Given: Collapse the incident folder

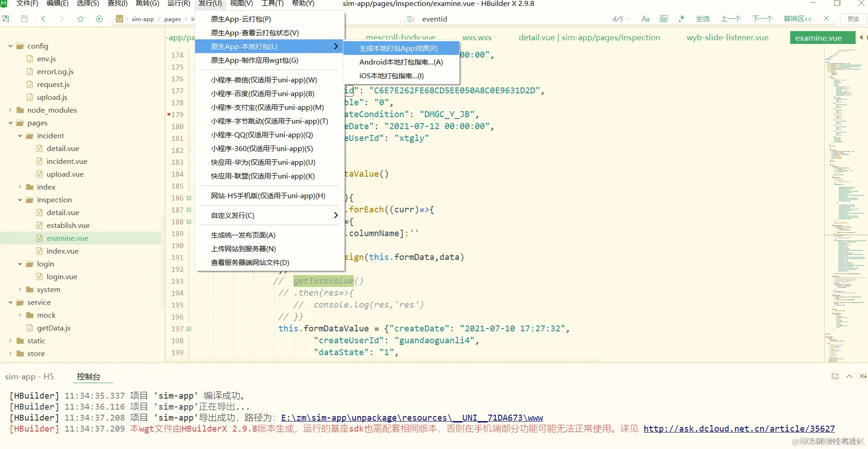Looking at the screenshot, I should (20, 135).
